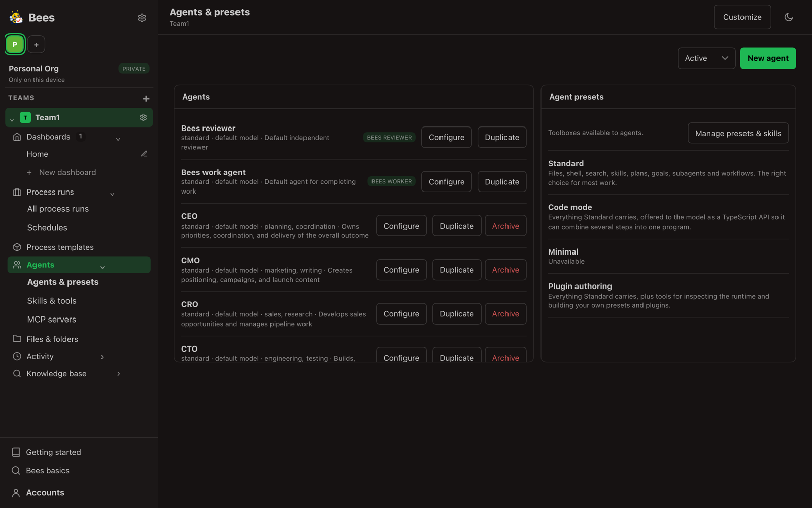Screen dimensions: 812x508
Task: Collapse the Dashboards section chevron
Action: pos(118,139)
